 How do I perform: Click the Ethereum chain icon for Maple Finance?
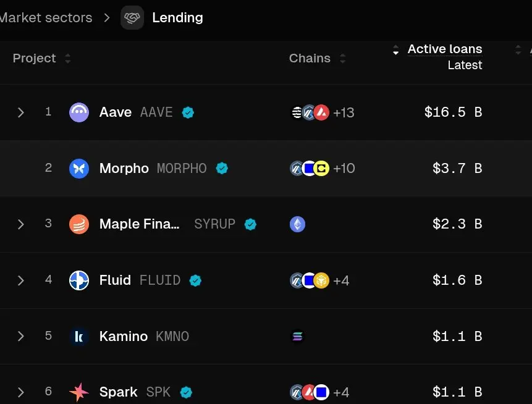(x=298, y=224)
